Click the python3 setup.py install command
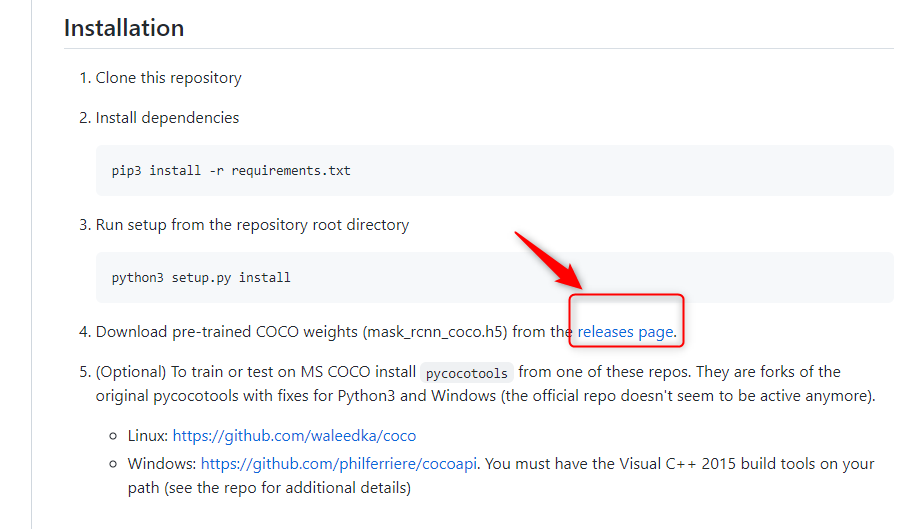 point(201,278)
